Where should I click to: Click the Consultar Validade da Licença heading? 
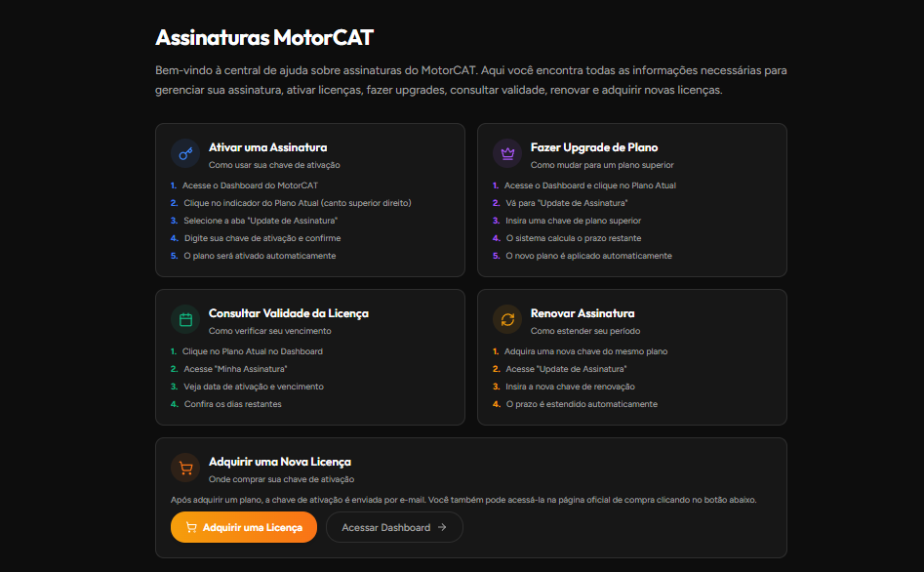pyautogui.click(x=289, y=313)
